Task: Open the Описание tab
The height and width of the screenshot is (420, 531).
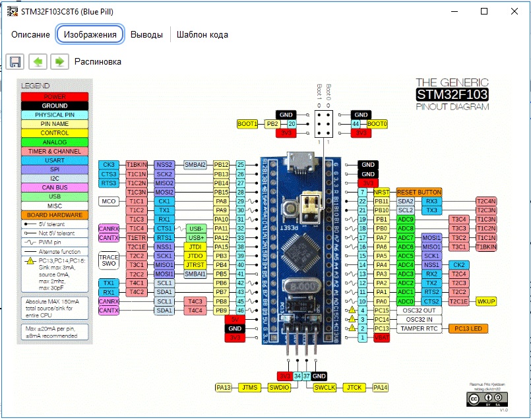Action: tap(30, 35)
